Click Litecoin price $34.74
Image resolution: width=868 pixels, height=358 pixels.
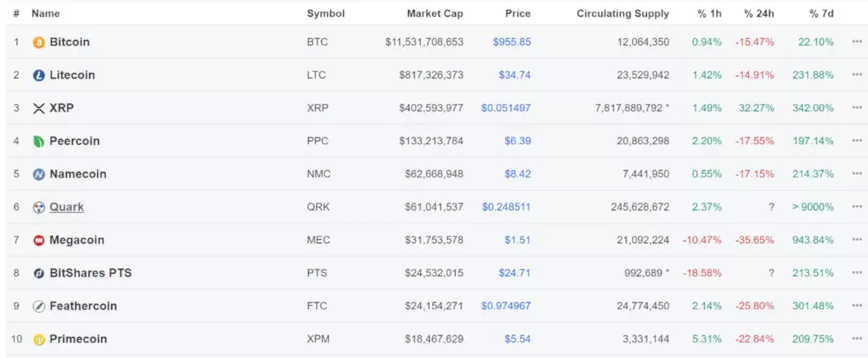click(515, 75)
